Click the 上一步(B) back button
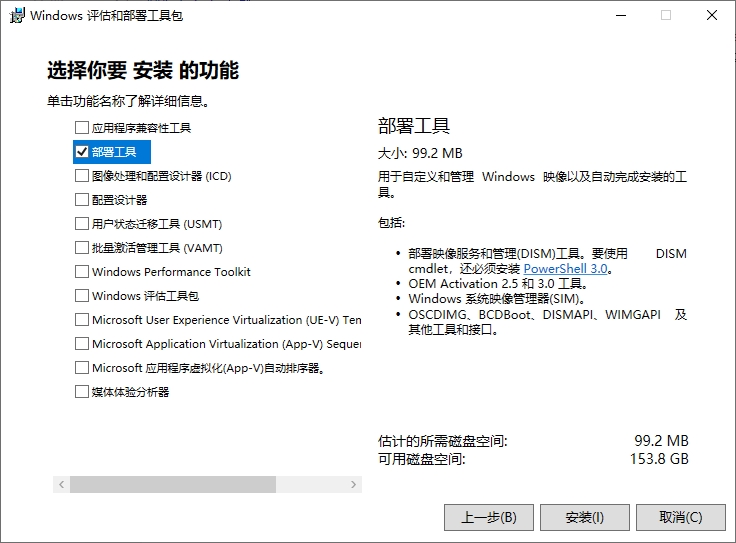Viewport: 736px width, 543px height. click(x=489, y=517)
